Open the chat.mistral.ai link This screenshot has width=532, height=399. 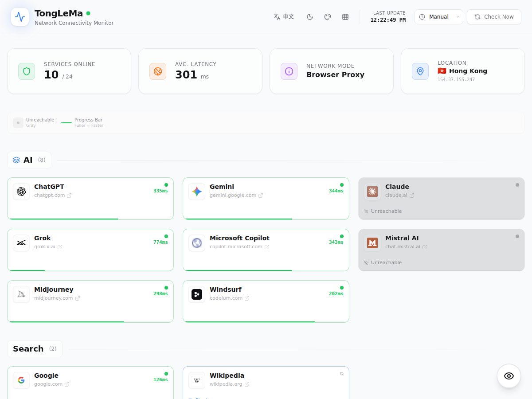[406, 247]
